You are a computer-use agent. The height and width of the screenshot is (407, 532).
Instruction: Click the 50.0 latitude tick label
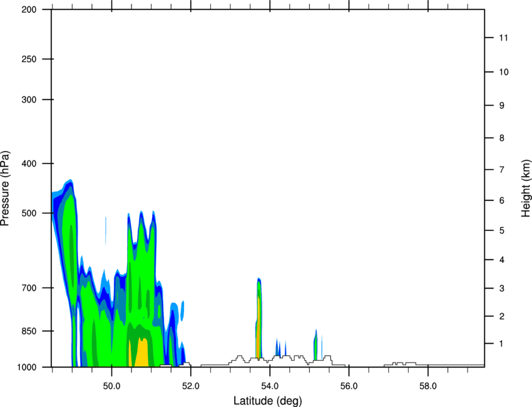[111, 386]
